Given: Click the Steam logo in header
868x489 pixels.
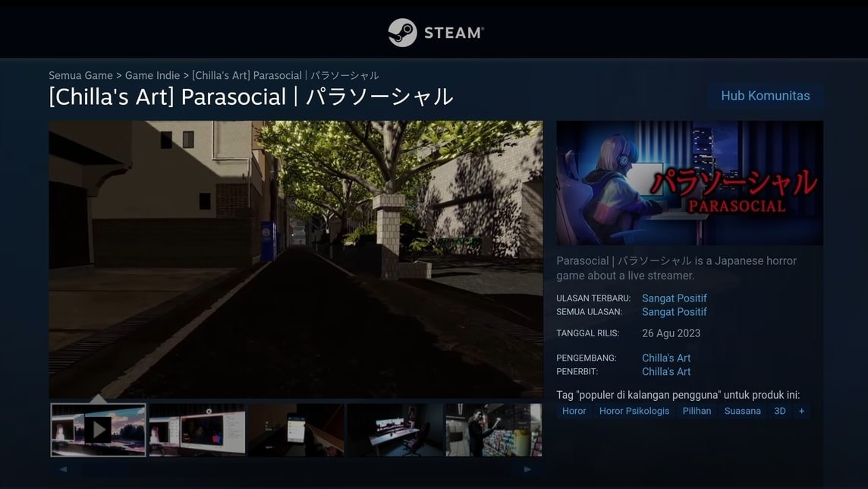Looking at the screenshot, I should tap(435, 33).
